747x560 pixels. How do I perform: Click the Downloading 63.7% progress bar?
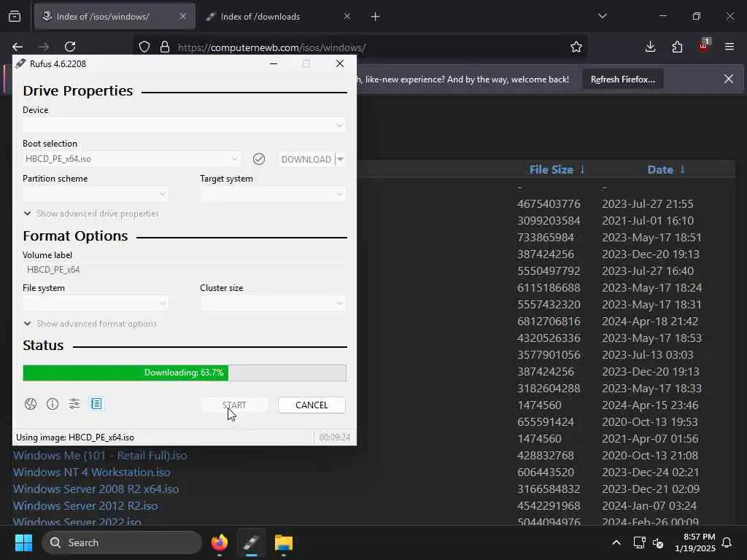[185, 373]
